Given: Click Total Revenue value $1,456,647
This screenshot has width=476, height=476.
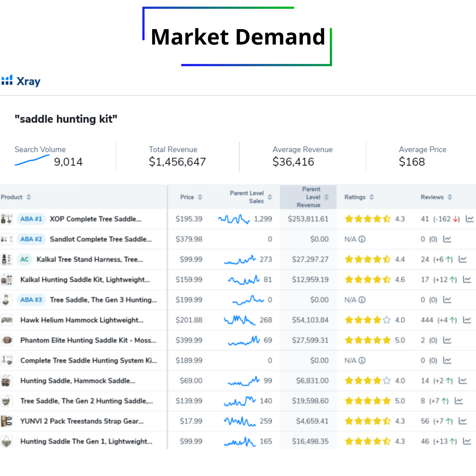Looking at the screenshot, I should pos(177,162).
